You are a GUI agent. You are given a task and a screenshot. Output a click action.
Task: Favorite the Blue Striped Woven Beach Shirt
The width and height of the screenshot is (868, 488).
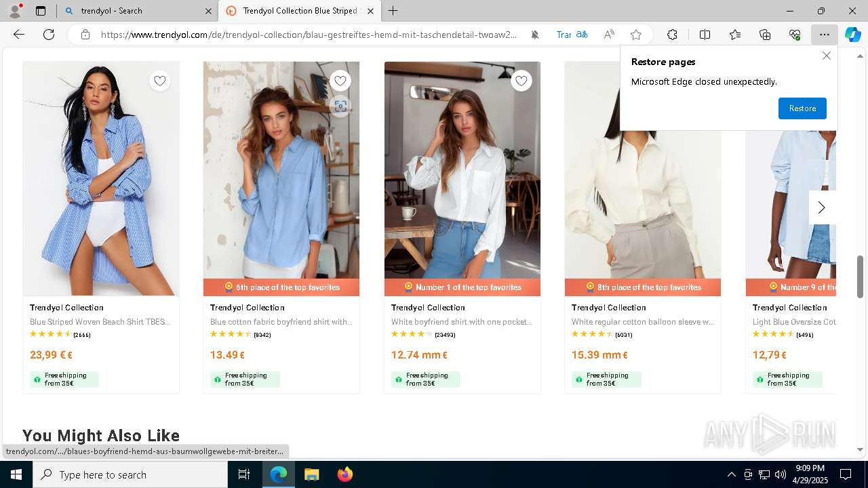(x=159, y=81)
